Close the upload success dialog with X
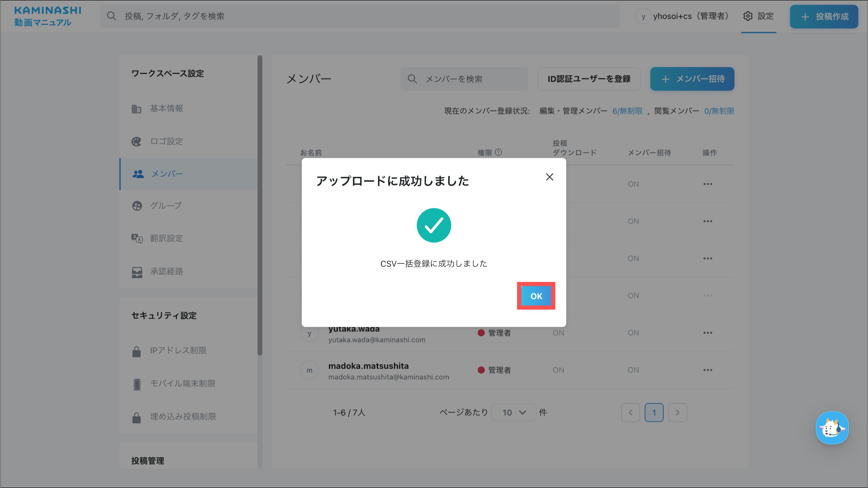Image resolution: width=868 pixels, height=488 pixels. [x=549, y=177]
